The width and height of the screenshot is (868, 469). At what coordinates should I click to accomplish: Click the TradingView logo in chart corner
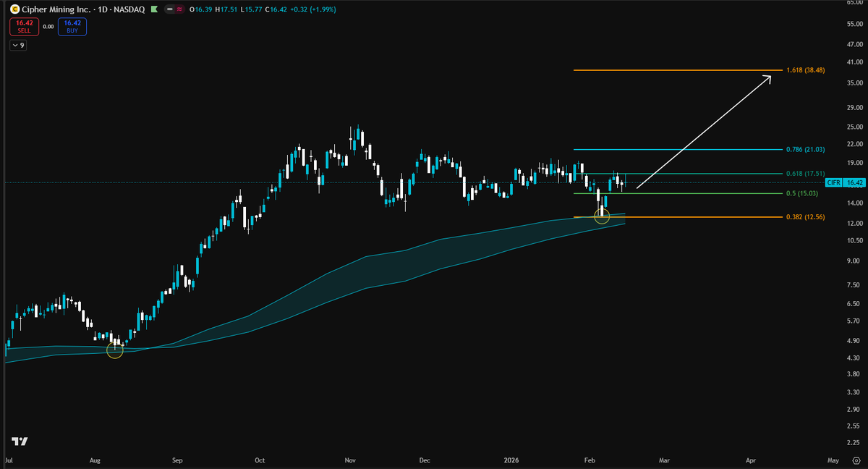pyautogui.click(x=20, y=441)
